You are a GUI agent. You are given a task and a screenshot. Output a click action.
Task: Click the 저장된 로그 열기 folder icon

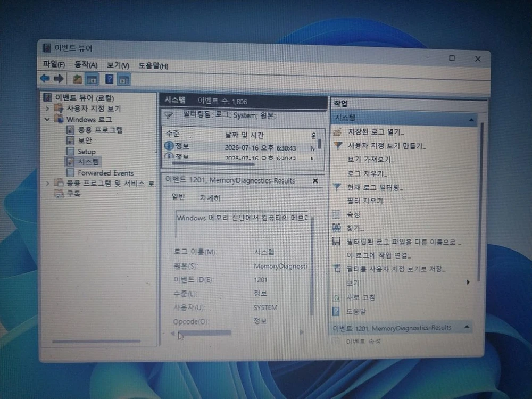(x=337, y=132)
